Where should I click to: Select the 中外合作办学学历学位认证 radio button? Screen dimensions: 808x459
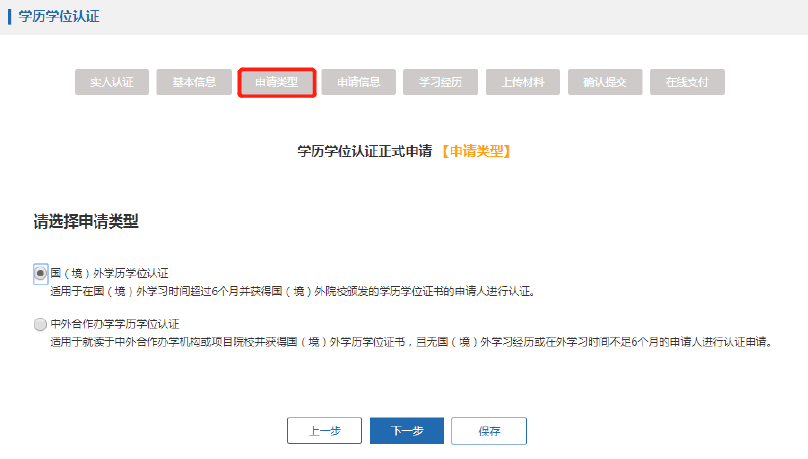(x=40, y=324)
